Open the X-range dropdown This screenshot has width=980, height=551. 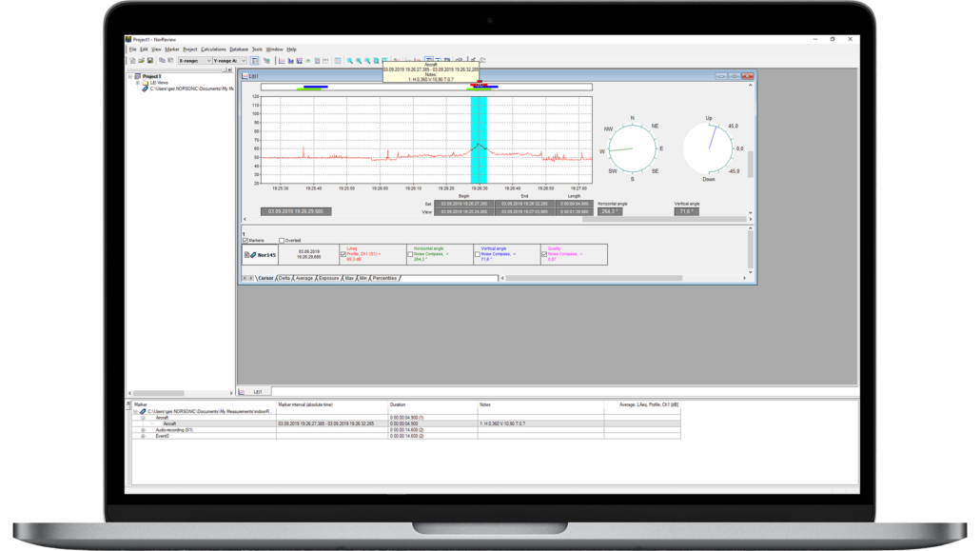click(x=208, y=61)
